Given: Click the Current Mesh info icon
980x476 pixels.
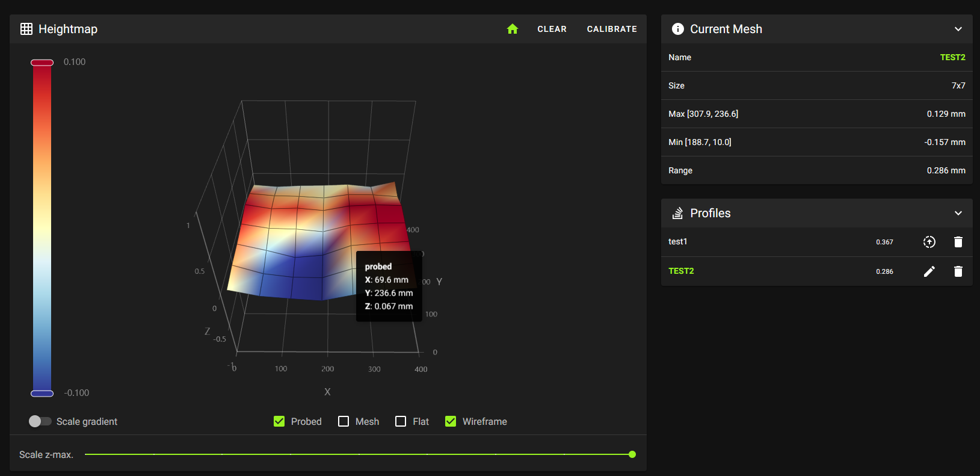Looking at the screenshot, I should point(678,29).
